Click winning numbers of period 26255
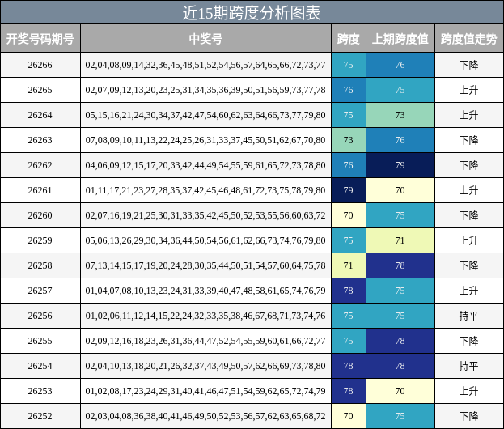Image resolution: width=504 pixels, height=429 pixels. (x=205, y=341)
